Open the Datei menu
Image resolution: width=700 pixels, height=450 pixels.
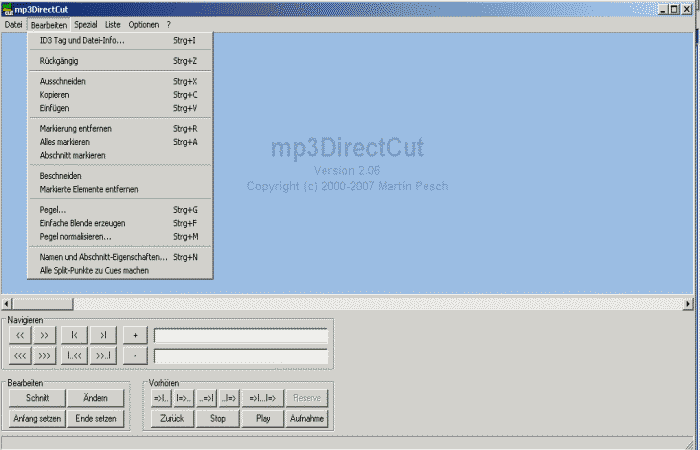[13, 24]
